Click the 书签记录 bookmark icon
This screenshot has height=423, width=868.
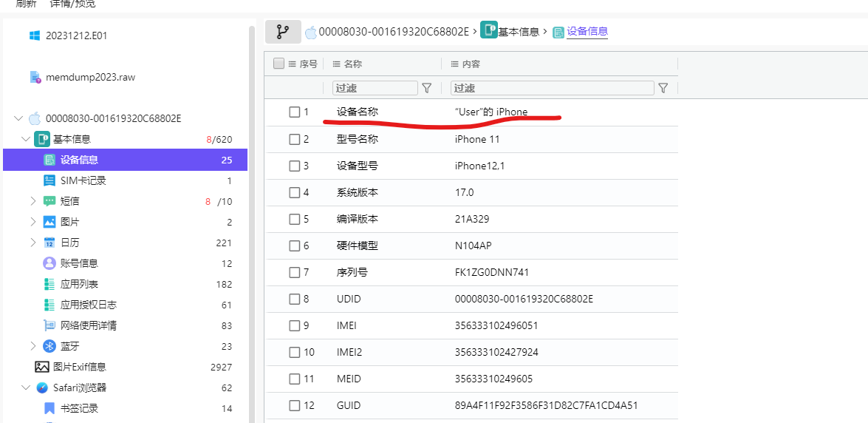click(49, 409)
